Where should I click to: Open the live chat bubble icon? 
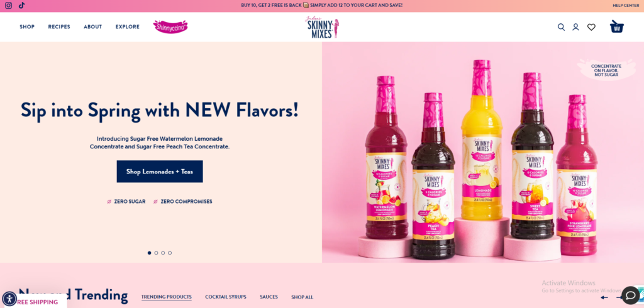coord(630,295)
